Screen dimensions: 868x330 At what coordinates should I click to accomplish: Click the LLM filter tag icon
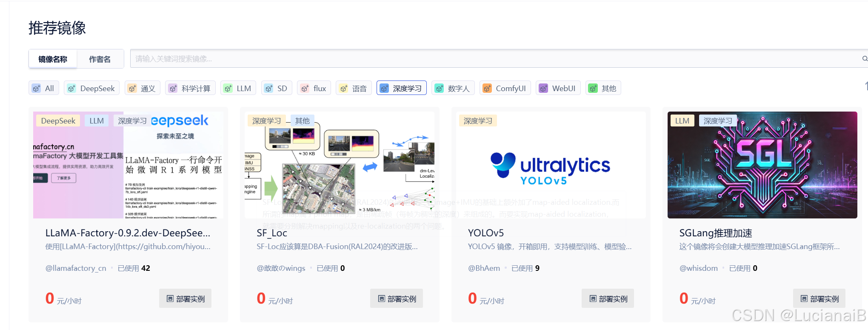tap(228, 88)
